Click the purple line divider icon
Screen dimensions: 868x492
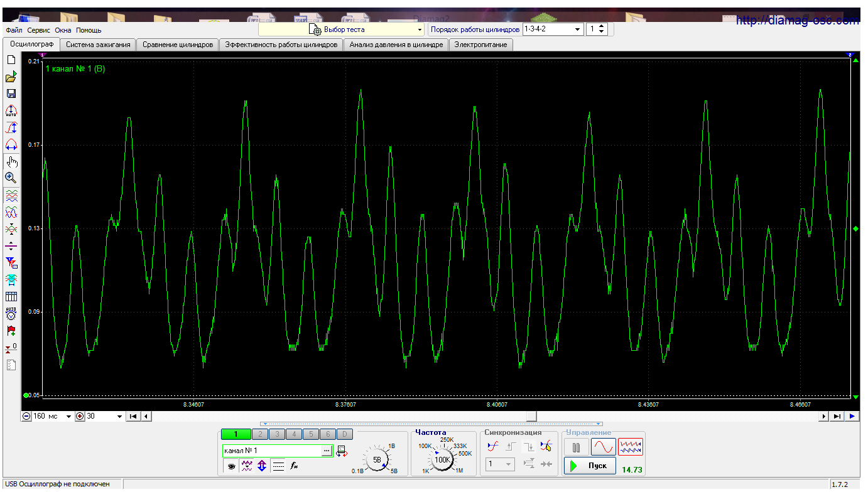coord(11,245)
